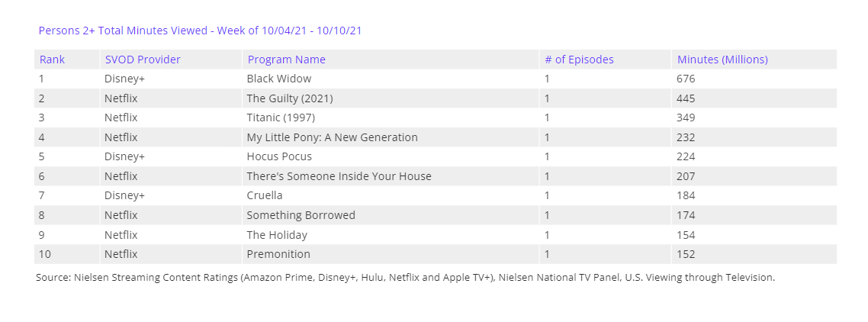Select The Holiday program name
Screen dimensions: 868x322
tap(277, 235)
